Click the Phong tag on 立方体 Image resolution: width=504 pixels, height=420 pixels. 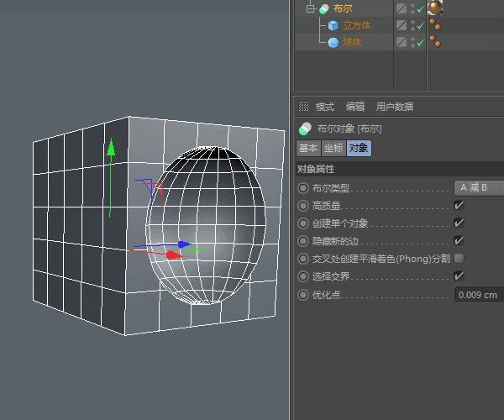tap(435, 24)
